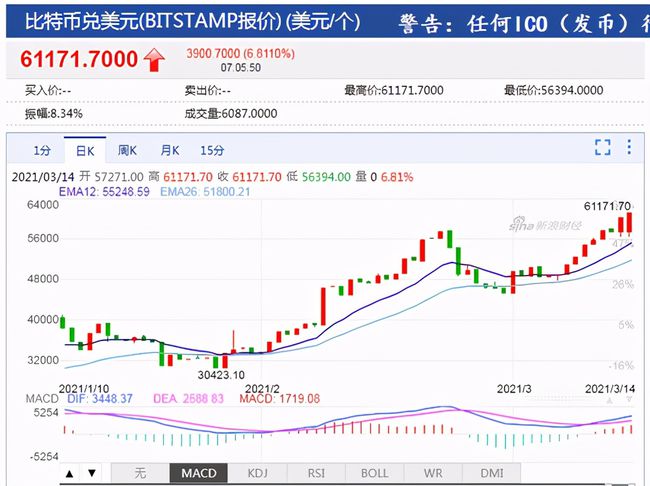Click the timestamp 07:05:50
This screenshot has height=486, width=650.
point(240,68)
